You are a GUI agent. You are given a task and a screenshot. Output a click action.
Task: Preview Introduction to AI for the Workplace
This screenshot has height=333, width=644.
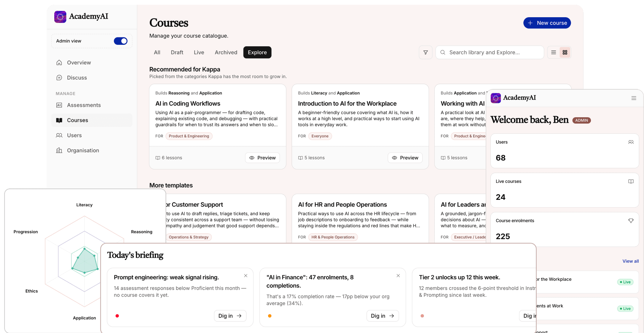(405, 158)
